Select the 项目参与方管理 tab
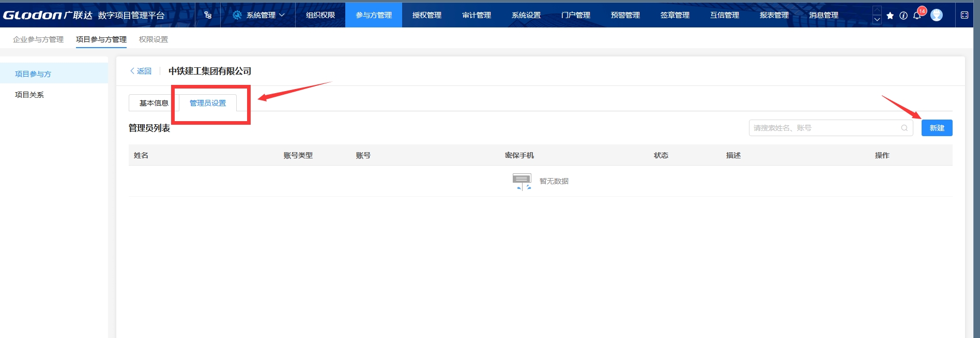 pyautogui.click(x=101, y=39)
